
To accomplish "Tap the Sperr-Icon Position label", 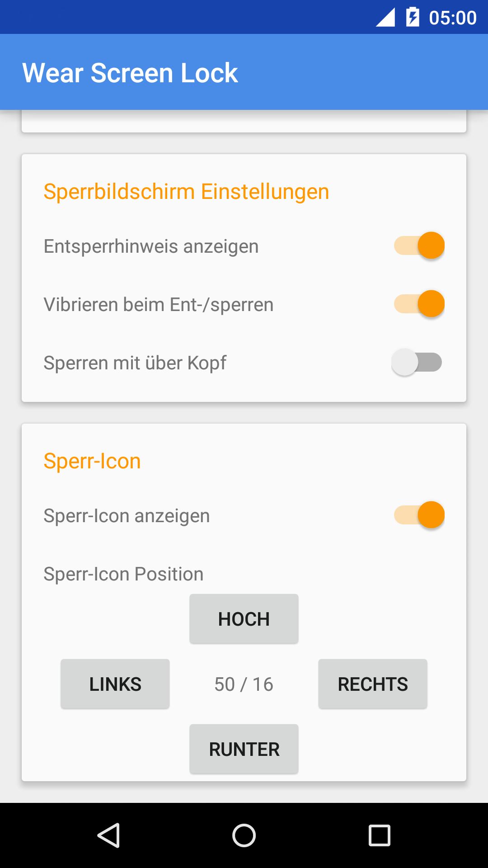I will (x=123, y=574).
